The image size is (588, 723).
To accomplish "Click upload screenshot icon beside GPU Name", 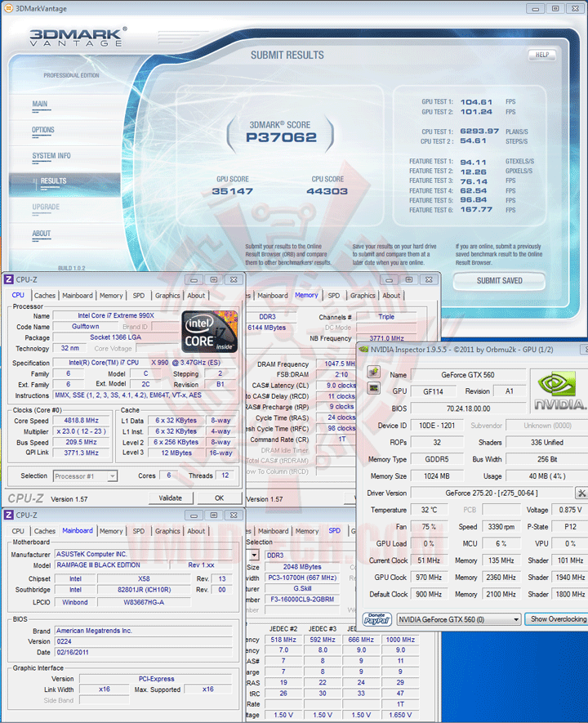I will [x=374, y=372].
